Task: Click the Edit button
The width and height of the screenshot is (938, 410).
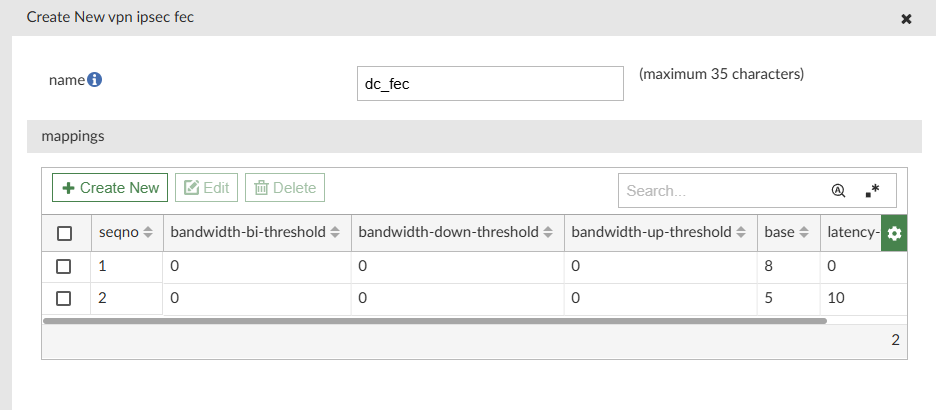Action: click(206, 188)
